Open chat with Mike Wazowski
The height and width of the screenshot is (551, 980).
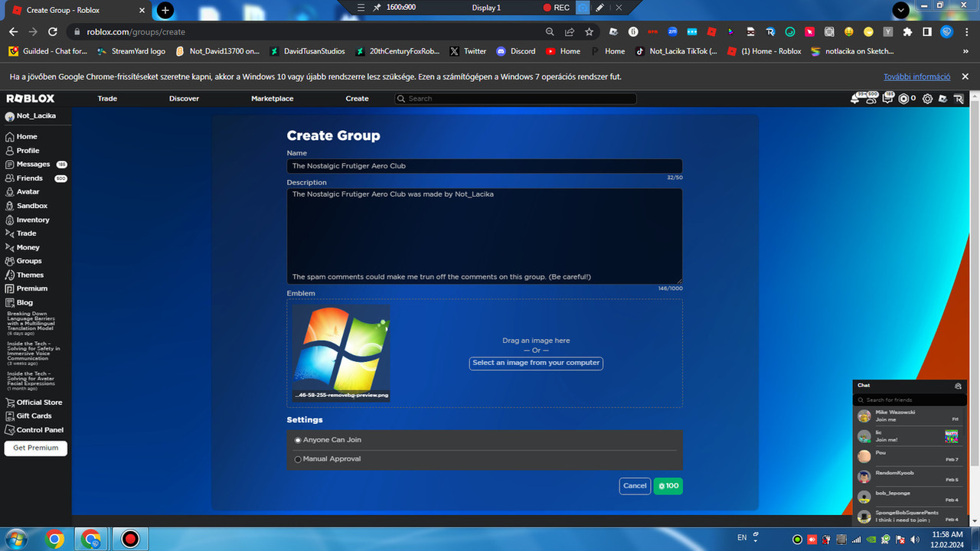pyautogui.click(x=910, y=416)
